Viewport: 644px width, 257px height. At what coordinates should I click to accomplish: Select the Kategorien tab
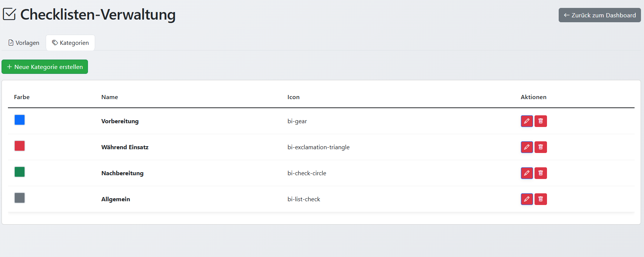pos(71,43)
